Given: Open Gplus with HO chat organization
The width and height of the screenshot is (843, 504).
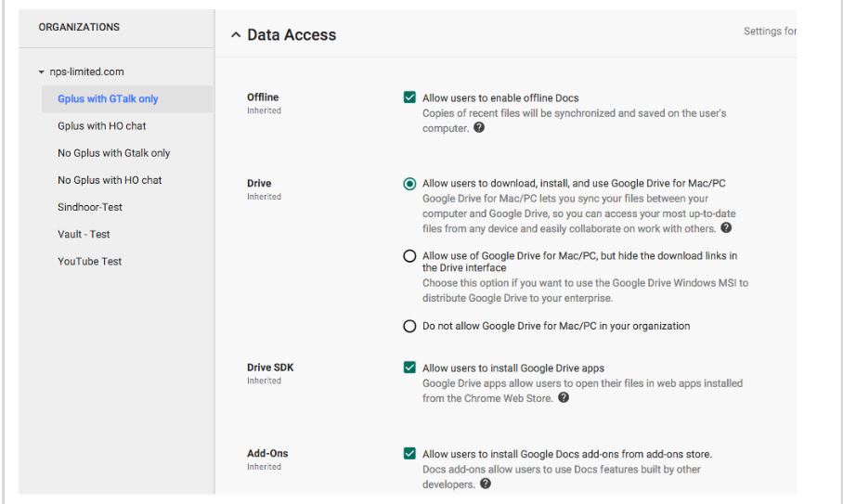Looking at the screenshot, I should (x=101, y=126).
